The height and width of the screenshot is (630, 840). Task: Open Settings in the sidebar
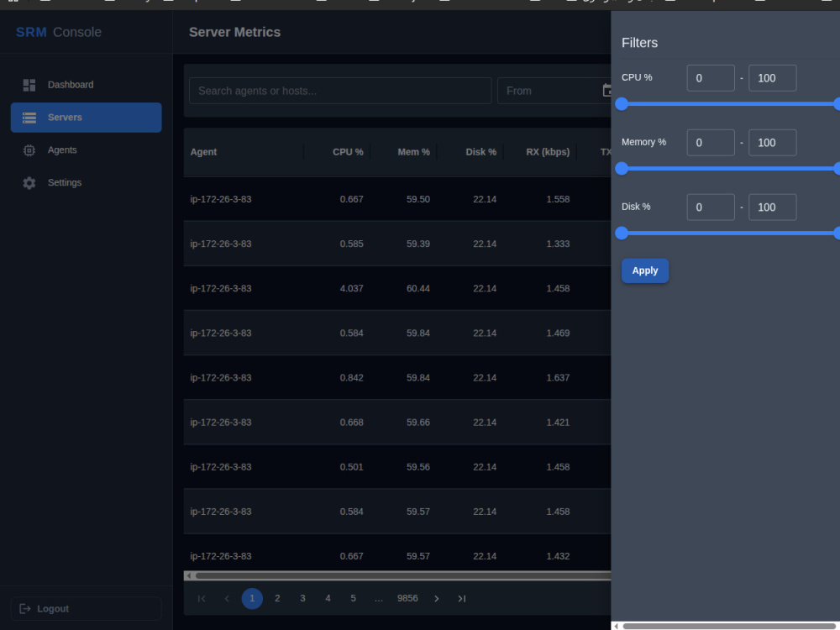pyautogui.click(x=87, y=182)
